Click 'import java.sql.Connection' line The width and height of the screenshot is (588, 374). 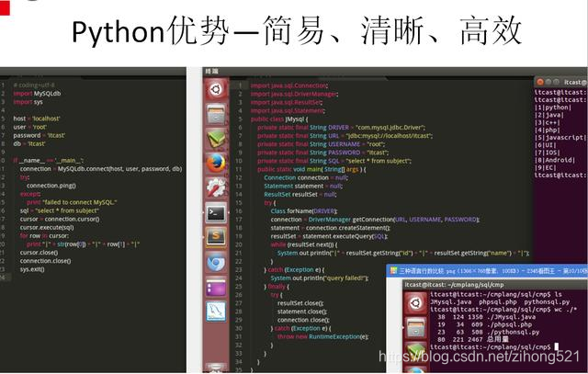coord(289,85)
